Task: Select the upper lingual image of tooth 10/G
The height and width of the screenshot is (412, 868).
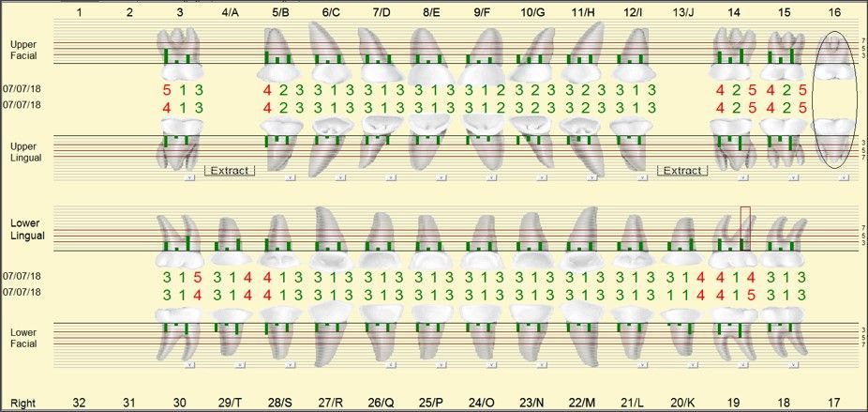Action: tap(531, 144)
